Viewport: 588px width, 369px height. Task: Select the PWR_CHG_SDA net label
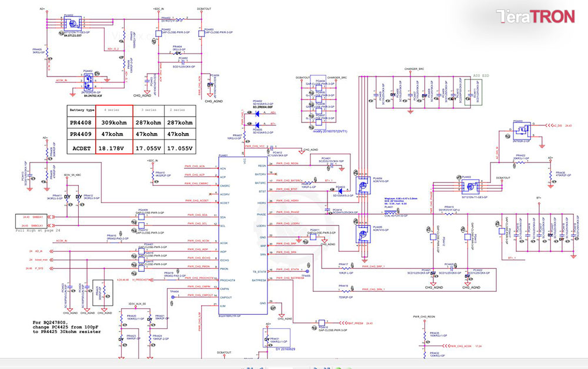click(197, 215)
